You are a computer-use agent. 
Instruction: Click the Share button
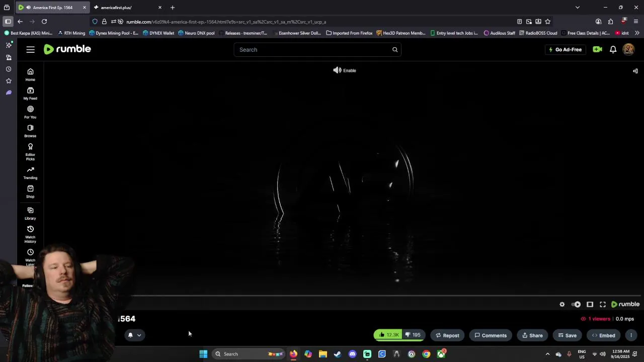pos(532,335)
